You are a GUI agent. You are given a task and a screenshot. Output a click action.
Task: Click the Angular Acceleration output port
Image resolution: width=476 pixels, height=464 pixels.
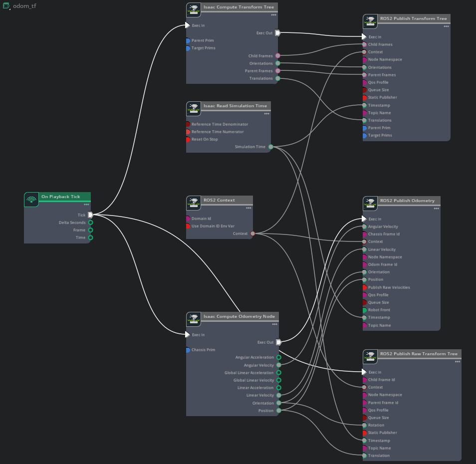click(279, 358)
